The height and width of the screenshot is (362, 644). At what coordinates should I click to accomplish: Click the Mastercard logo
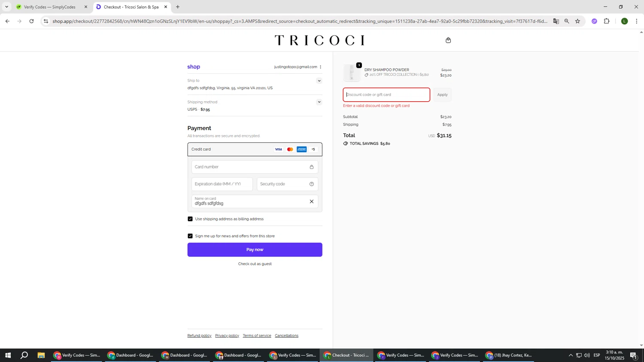point(290,149)
